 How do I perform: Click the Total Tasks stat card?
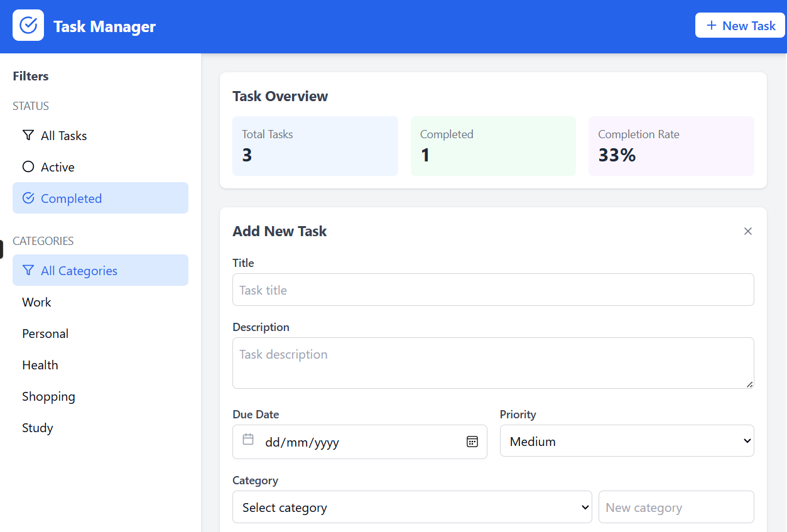315,146
